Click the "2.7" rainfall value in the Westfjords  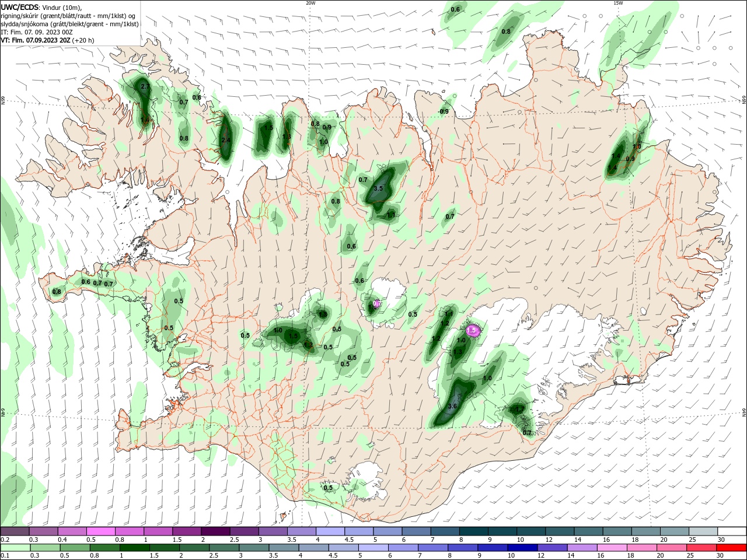point(146,86)
